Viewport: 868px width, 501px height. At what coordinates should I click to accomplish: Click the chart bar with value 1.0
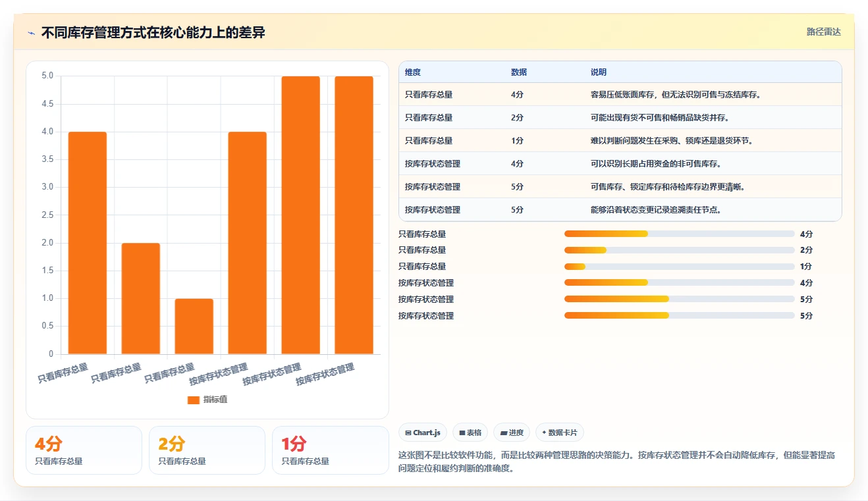click(194, 327)
